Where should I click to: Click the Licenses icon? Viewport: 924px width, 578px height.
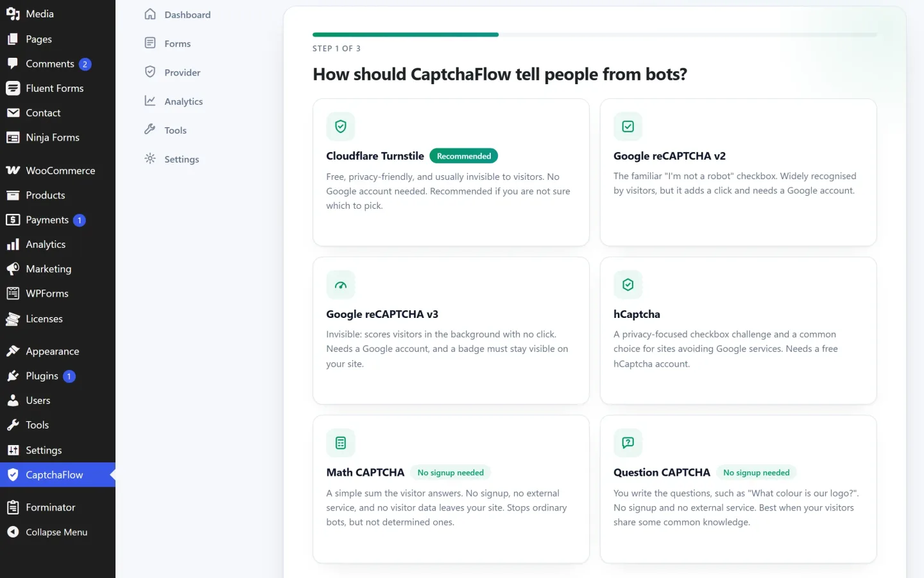coord(13,319)
